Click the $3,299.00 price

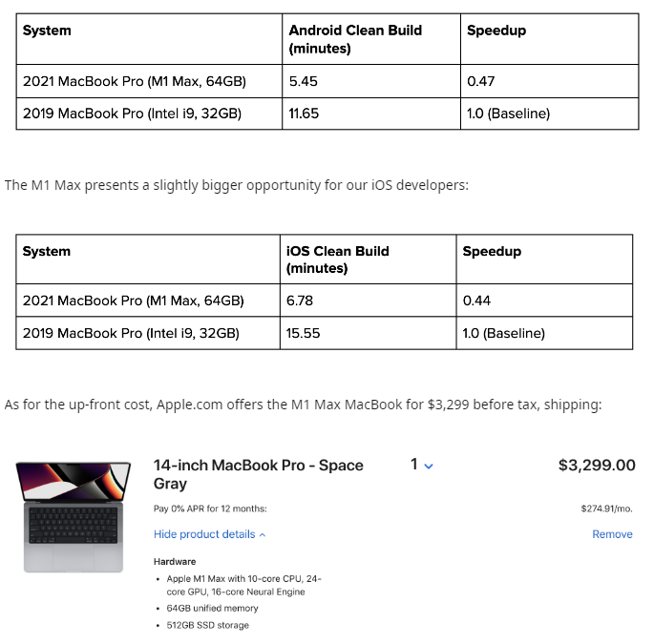(x=596, y=466)
